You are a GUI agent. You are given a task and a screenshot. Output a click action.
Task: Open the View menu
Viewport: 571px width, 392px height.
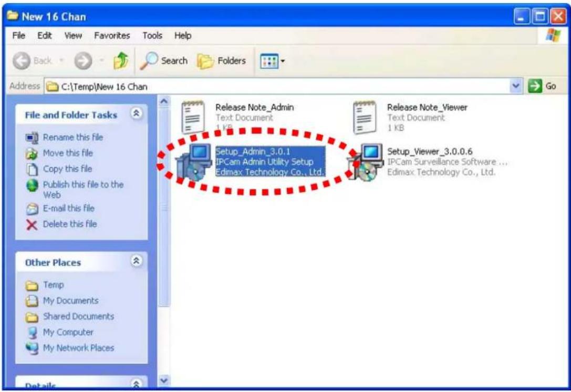pos(73,36)
